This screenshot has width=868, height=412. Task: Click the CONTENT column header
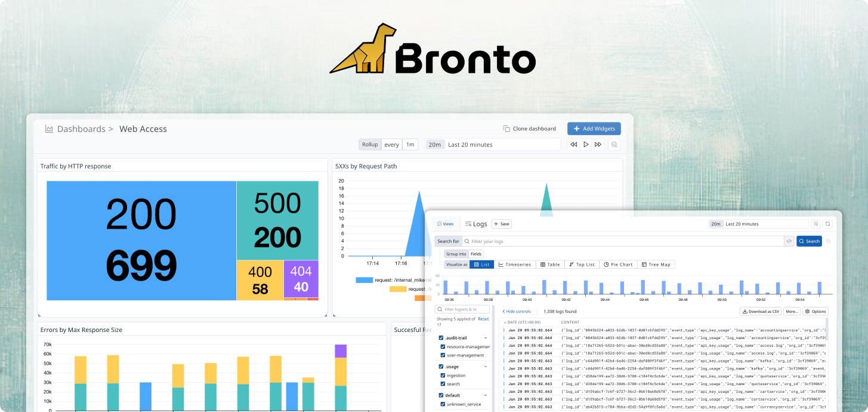[570, 323]
